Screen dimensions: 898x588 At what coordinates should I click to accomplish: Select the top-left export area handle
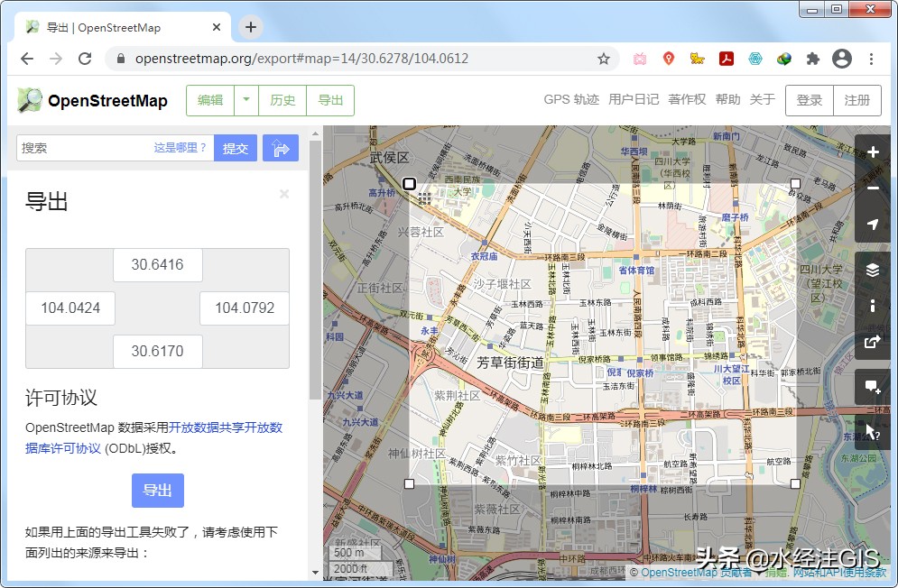[x=409, y=184]
